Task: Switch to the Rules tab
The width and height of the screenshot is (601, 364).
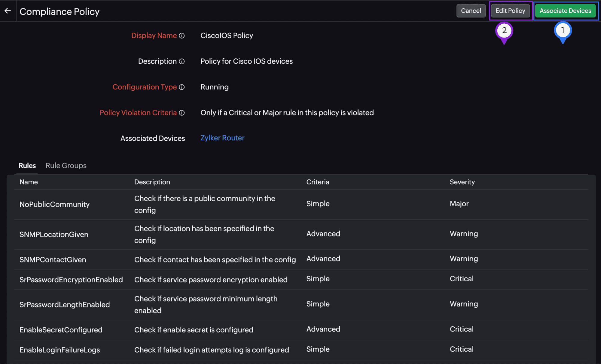Action: [x=27, y=166]
